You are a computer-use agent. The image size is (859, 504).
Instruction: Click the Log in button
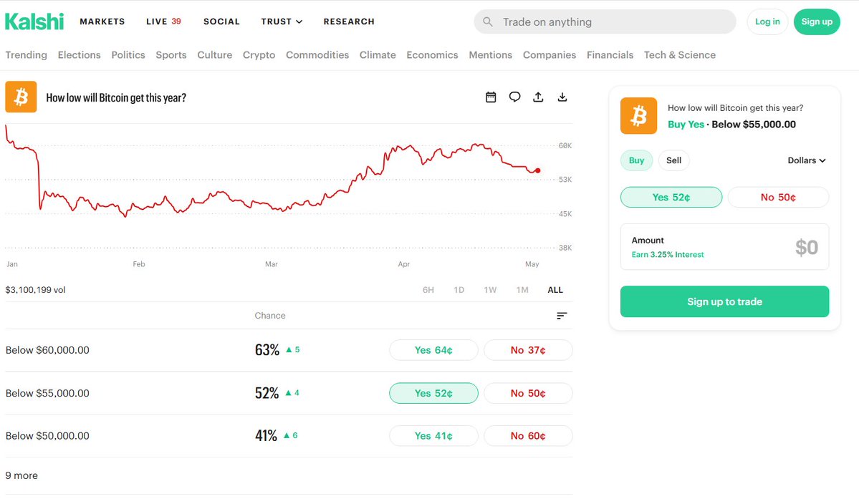tap(767, 22)
